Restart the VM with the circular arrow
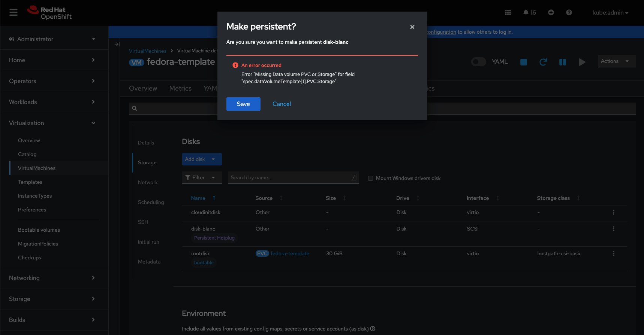The width and height of the screenshot is (644, 335). (x=543, y=62)
